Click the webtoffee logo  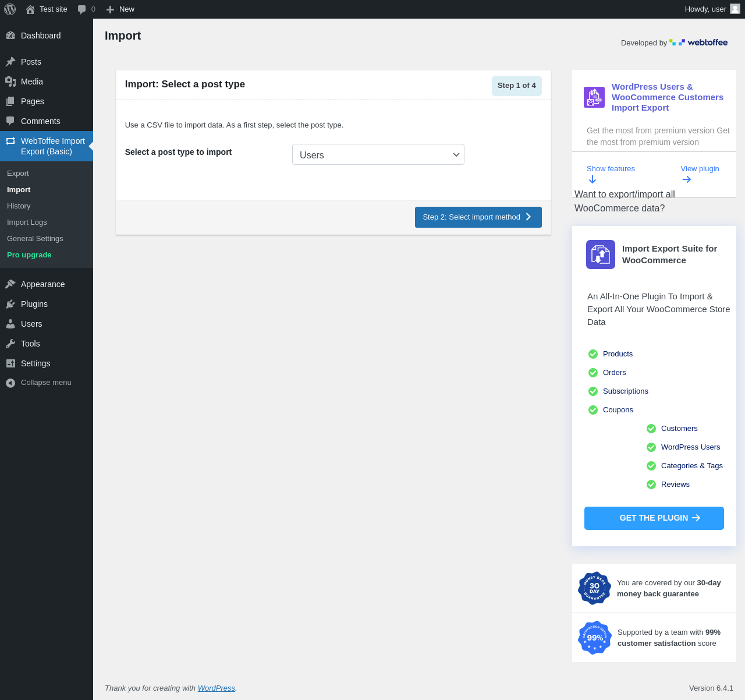click(x=698, y=43)
